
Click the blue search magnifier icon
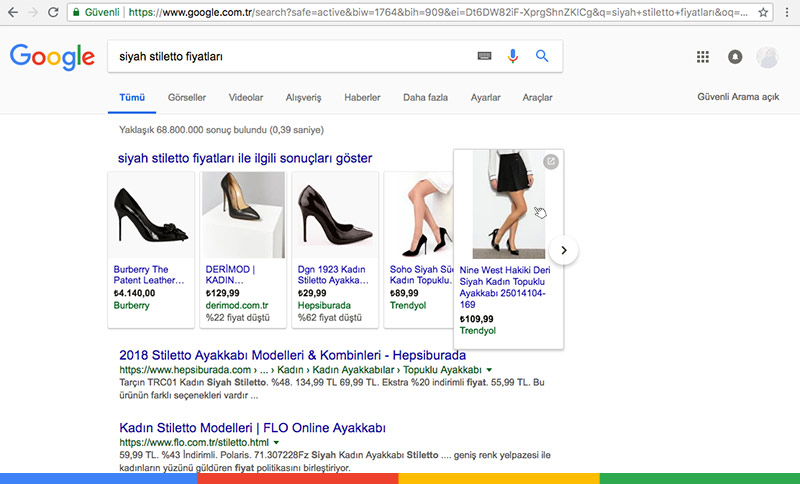click(x=542, y=56)
